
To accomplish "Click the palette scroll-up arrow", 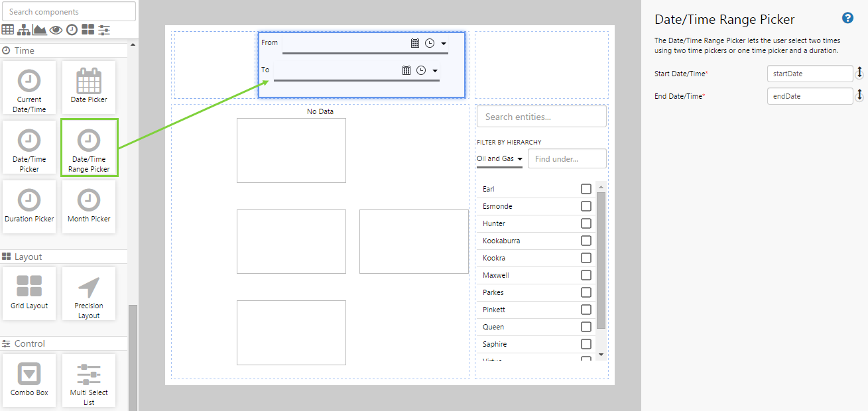I will [133, 44].
